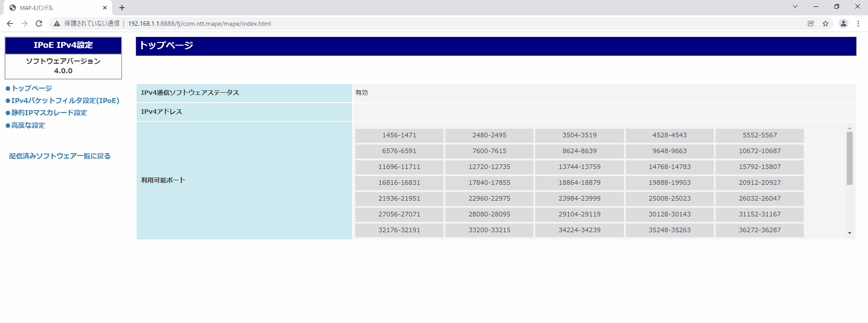Click the URL address bar
This screenshot has height=323, width=868.
click(x=407, y=23)
